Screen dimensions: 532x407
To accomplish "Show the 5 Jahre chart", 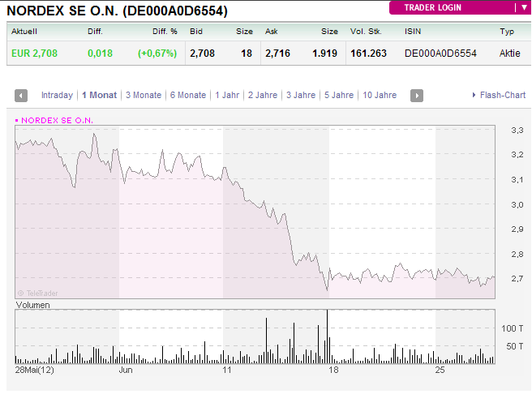I will (339, 96).
